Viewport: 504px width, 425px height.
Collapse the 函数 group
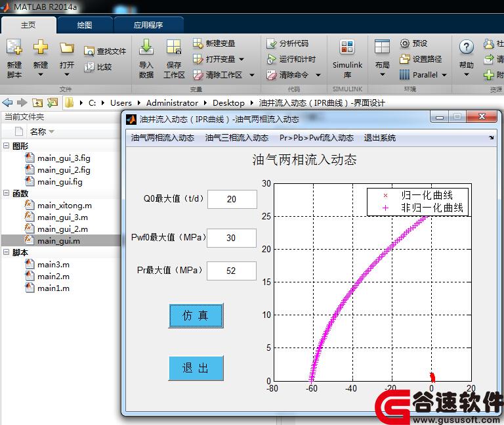pos(6,192)
